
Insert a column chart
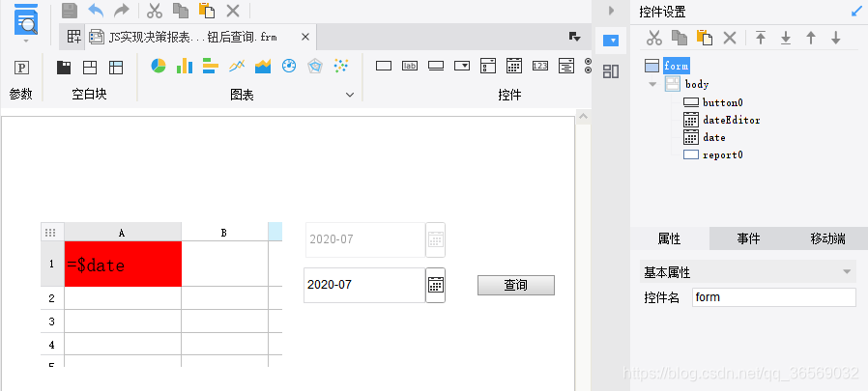click(x=185, y=66)
